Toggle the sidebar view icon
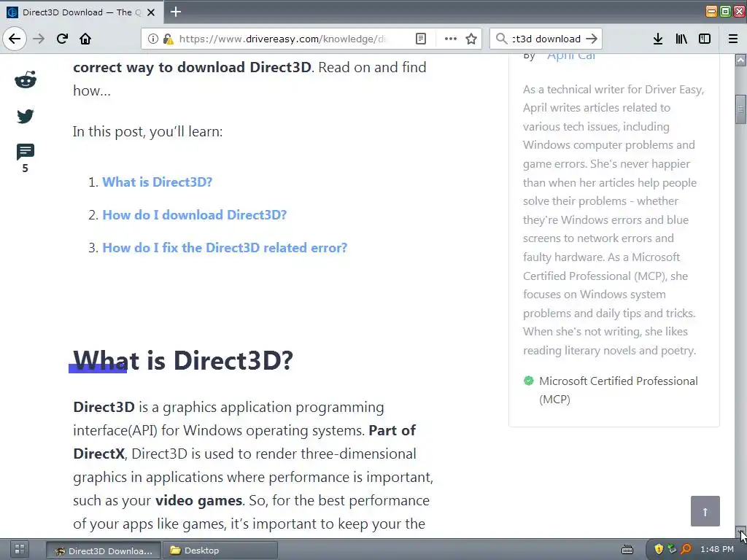 705,39
